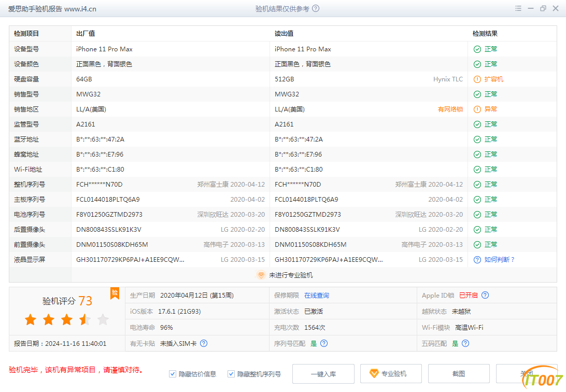The width and height of the screenshot is (566, 392).
Task: Click the 检测结果 column header
Action: (x=485, y=34)
